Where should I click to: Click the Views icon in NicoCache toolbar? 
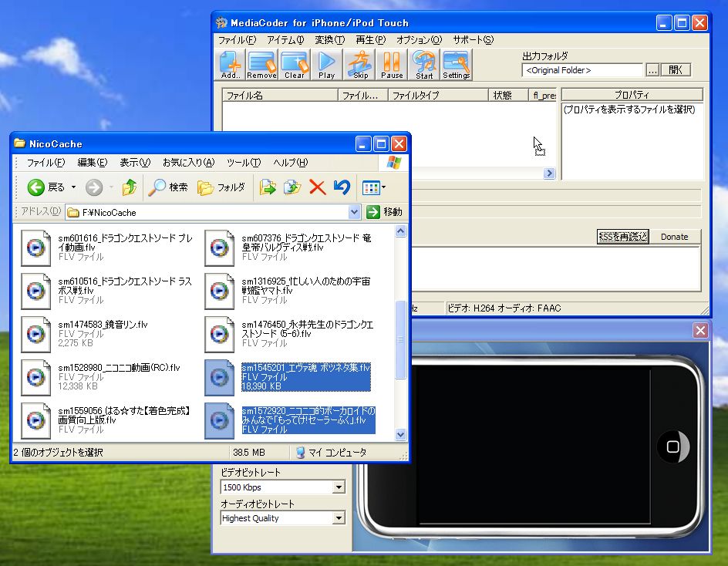[x=371, y=187]
